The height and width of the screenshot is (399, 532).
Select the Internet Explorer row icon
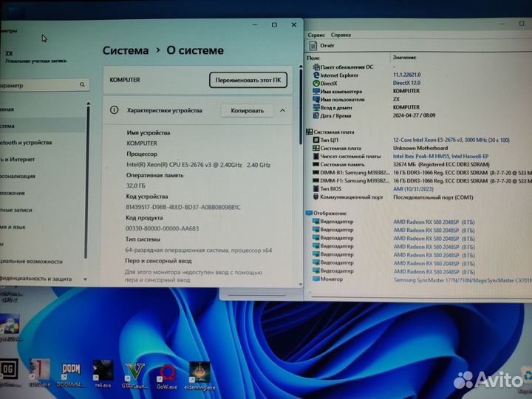316,75
